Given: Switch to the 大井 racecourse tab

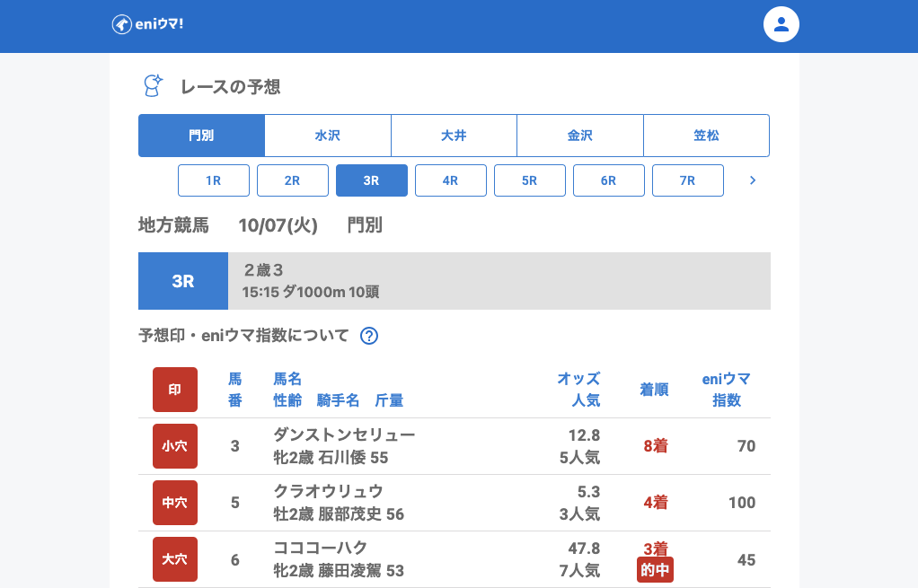Looking at the screenshot, I should click(x=454, y=136).
